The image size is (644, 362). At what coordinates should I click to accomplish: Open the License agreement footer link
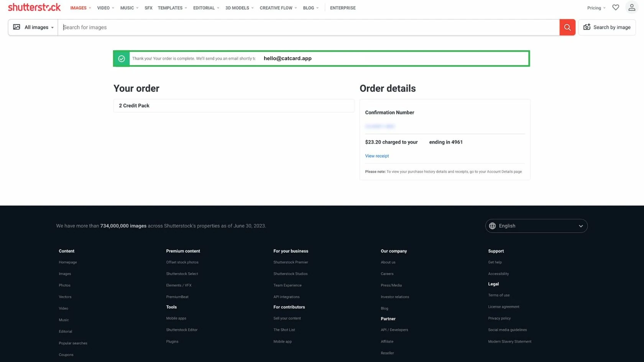(504, 307)
